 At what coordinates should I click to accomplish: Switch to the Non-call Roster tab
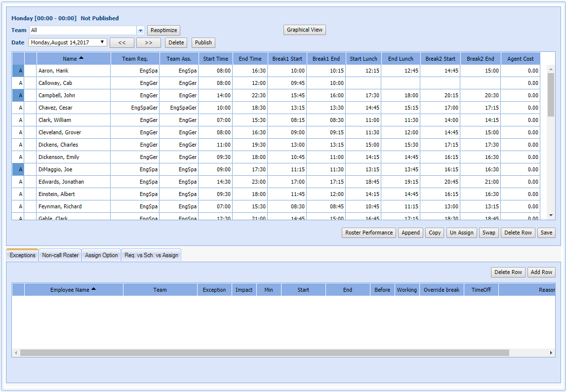[60, 255]
